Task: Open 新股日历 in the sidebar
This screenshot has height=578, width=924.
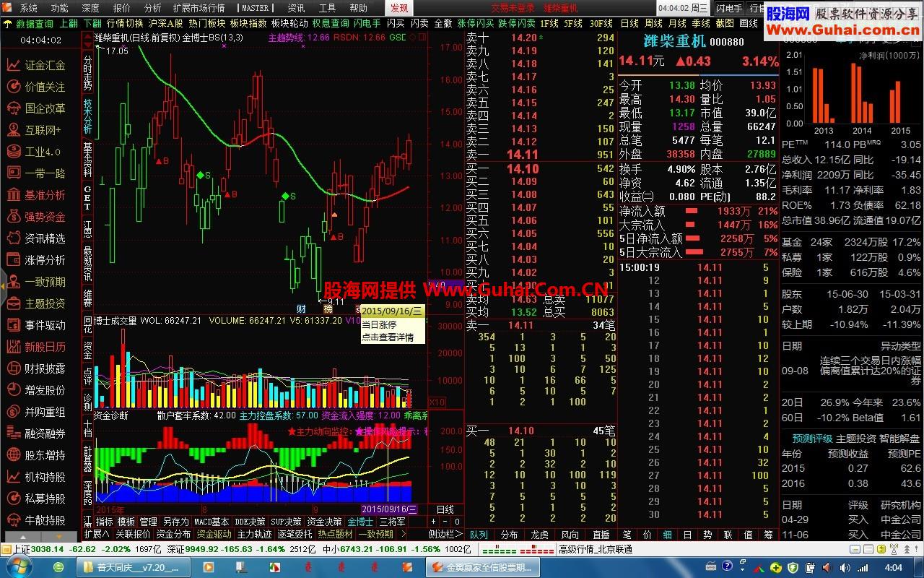Action: (38, 347)
